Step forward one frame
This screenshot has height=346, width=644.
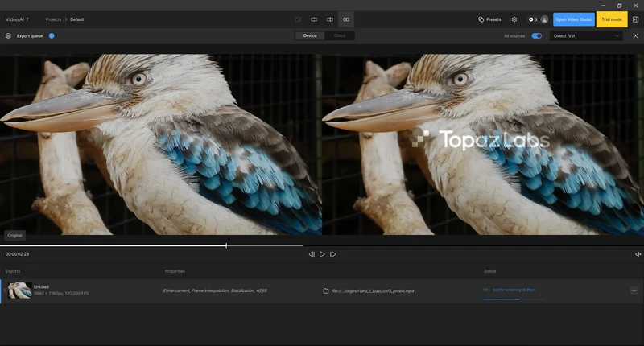click(333, 254)
